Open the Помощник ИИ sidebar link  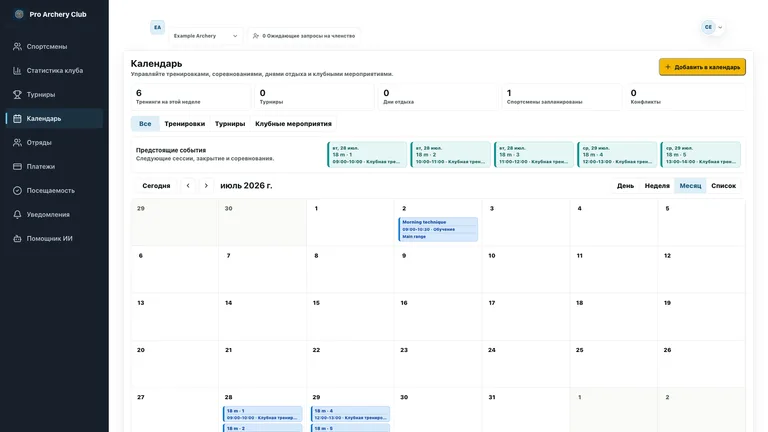pyautogui.click(x=54, y=239)
